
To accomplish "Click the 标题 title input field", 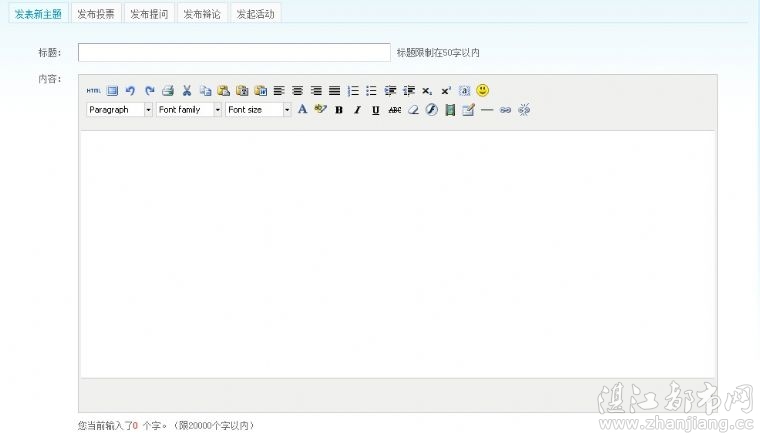I will 234,52.
